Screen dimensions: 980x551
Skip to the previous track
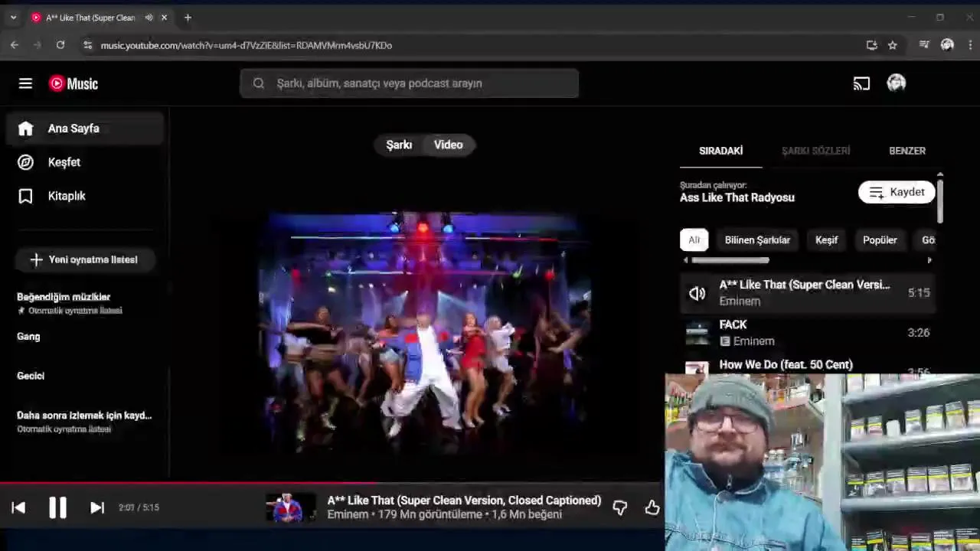tap(18, 507)
